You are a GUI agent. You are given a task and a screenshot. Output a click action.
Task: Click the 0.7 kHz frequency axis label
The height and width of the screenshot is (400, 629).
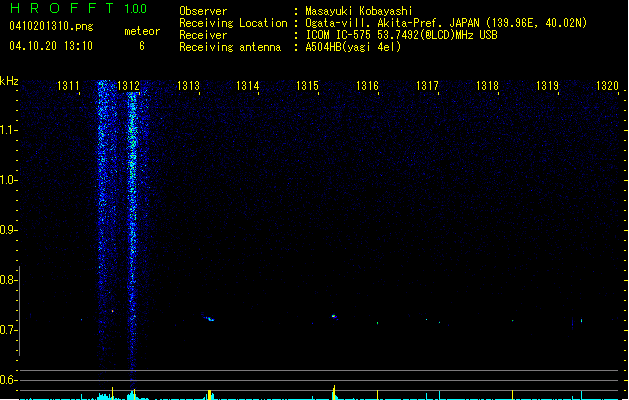8,330
